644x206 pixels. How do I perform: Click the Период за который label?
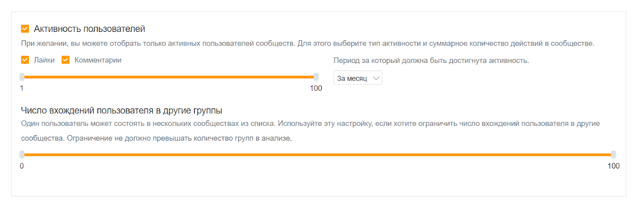[x=431, y=60]
